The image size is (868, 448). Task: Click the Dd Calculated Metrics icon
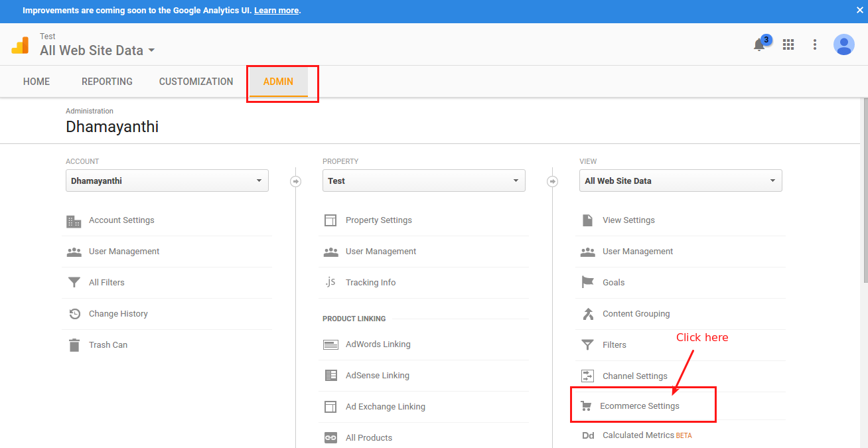(588, 435)
